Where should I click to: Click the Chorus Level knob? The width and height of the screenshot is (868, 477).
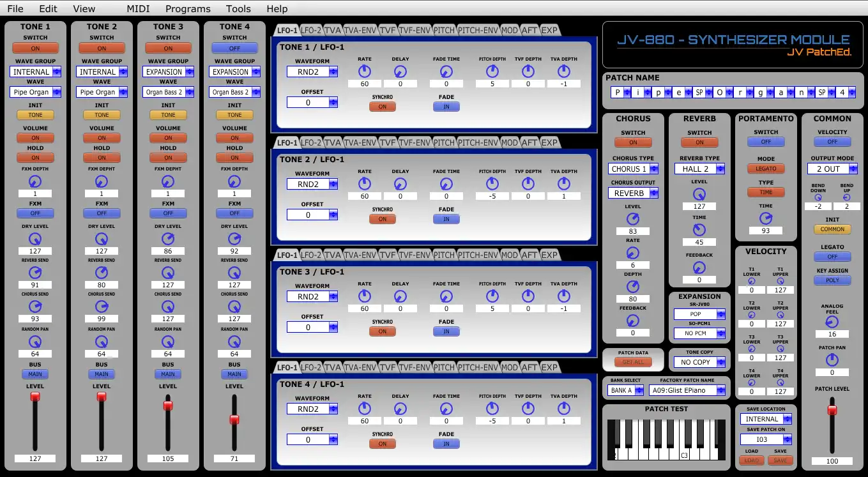(x=633, y=219)
